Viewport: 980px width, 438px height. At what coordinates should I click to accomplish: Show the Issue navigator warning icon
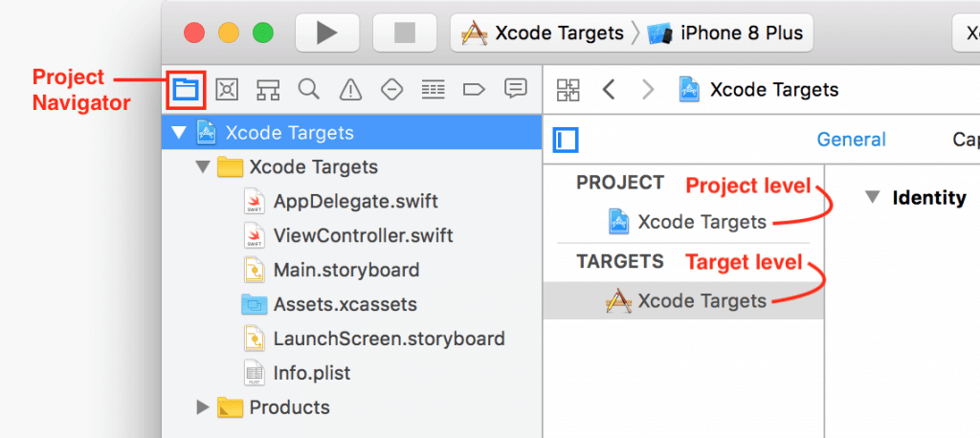pyautogui.click(x=350, y=90)
